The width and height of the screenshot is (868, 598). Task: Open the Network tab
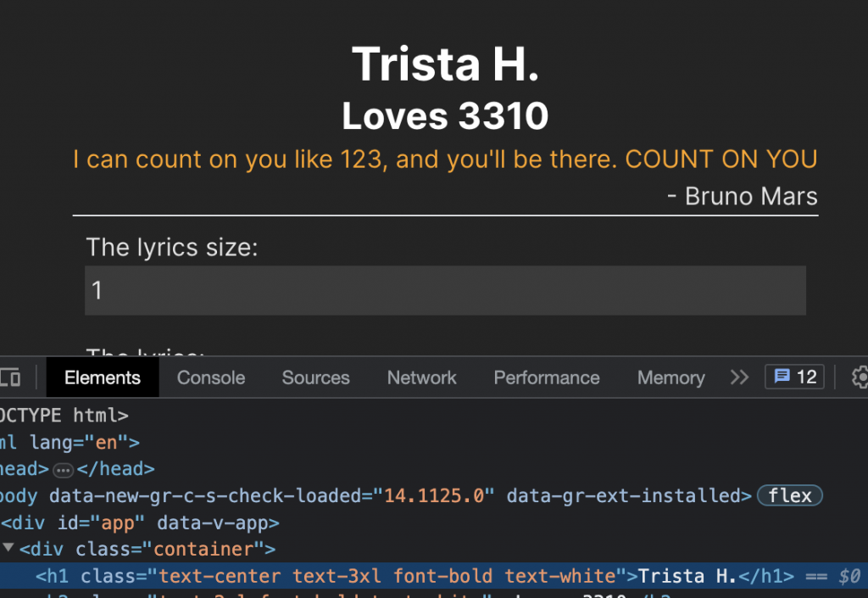422,378
